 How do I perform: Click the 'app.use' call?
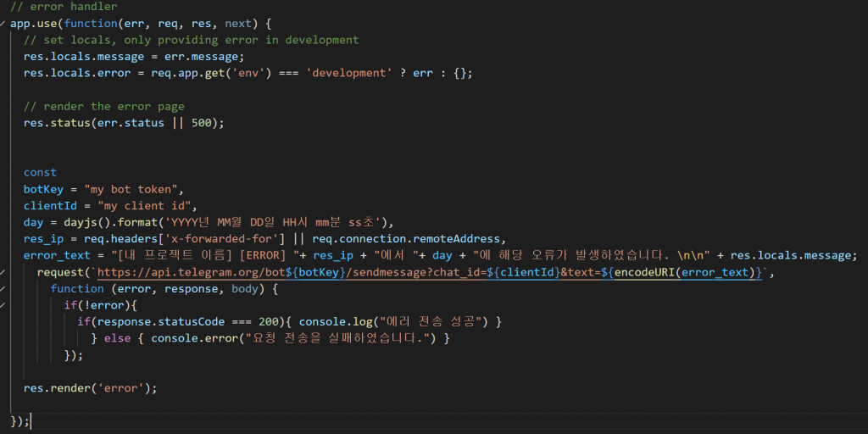tap(34, 24)
